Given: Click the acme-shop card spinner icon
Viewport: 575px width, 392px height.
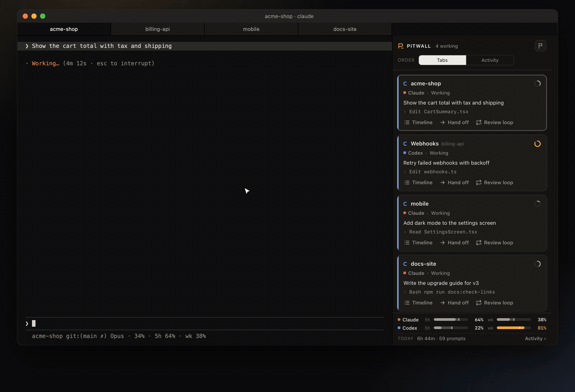Looking at the screenshot, I should pyautogui.click(x=537, y=84).
